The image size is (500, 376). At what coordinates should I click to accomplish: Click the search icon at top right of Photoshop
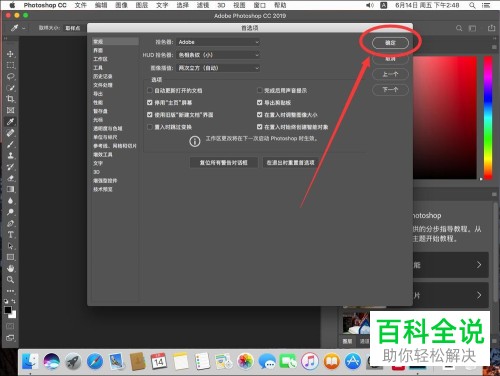tap(459, 28)
